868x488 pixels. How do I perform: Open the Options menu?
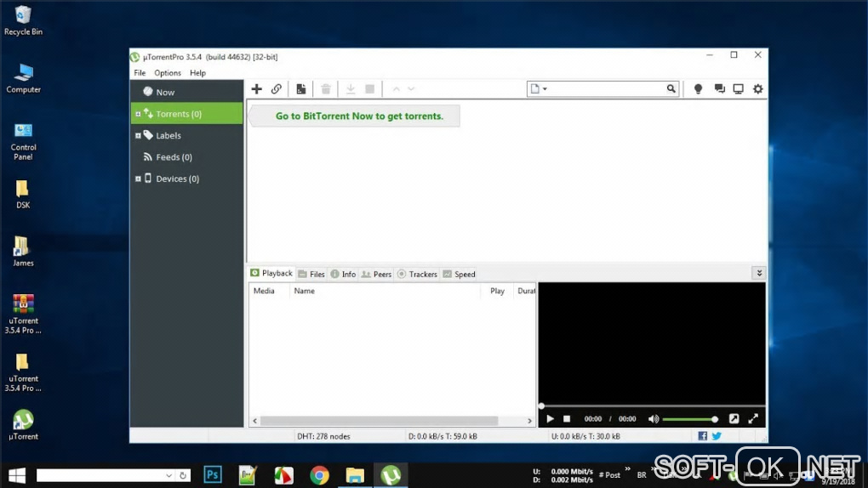tap(167, 72)
